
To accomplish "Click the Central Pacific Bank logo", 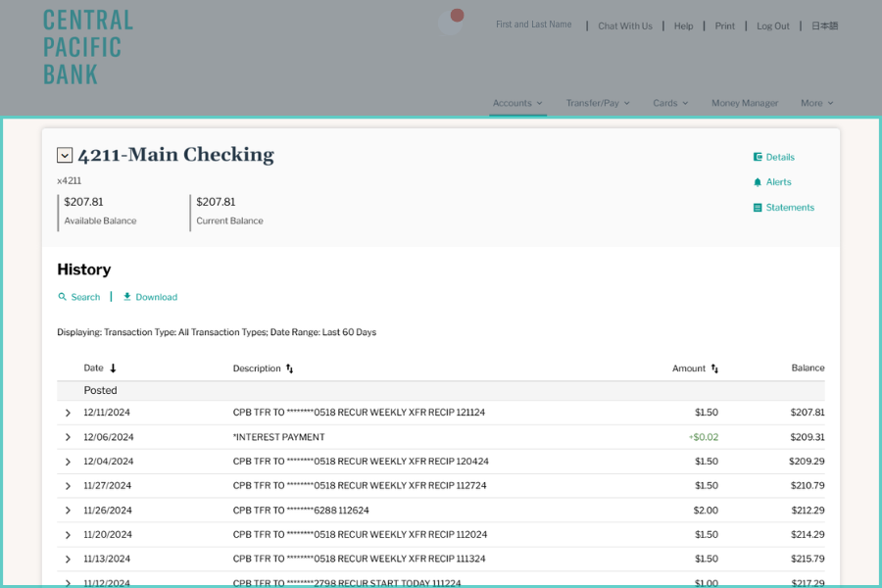I will coord(87,47).
